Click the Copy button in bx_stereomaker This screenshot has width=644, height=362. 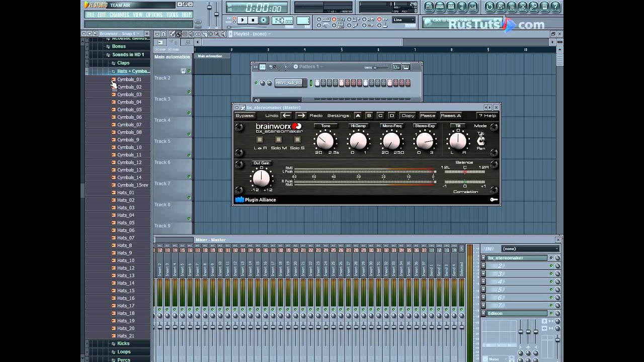coord(408,116)
